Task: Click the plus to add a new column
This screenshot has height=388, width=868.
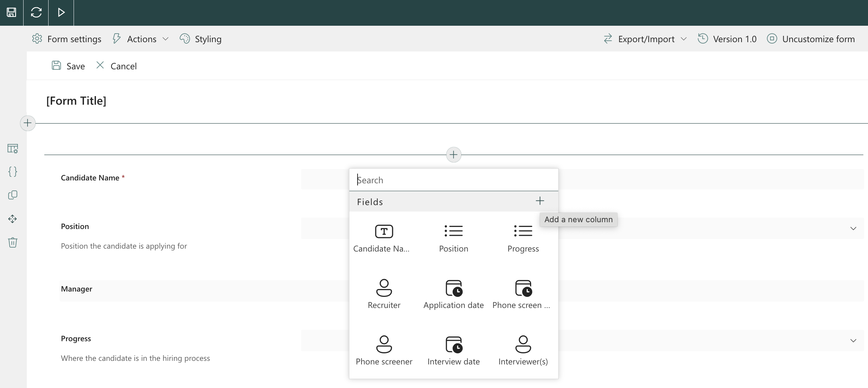Action: click(x=540, y=201)
